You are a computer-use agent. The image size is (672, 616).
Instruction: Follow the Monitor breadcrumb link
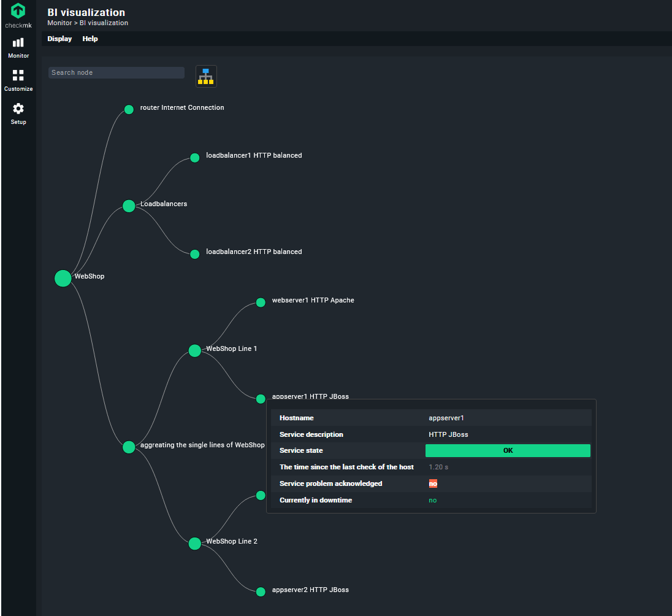click(x=59, y=23)
